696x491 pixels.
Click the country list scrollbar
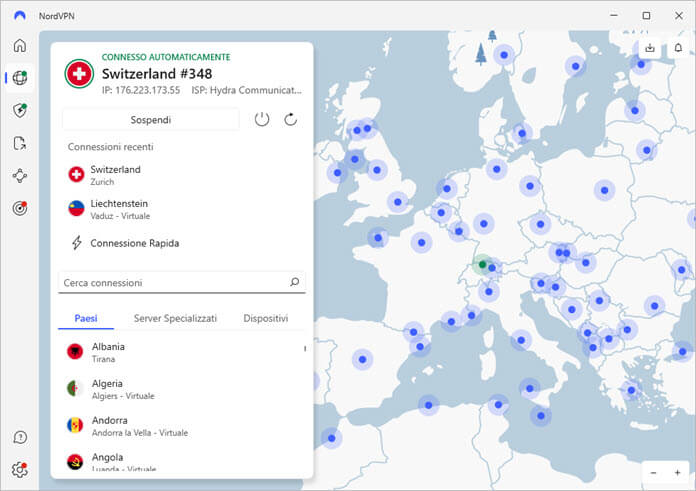tap(305, 348)
